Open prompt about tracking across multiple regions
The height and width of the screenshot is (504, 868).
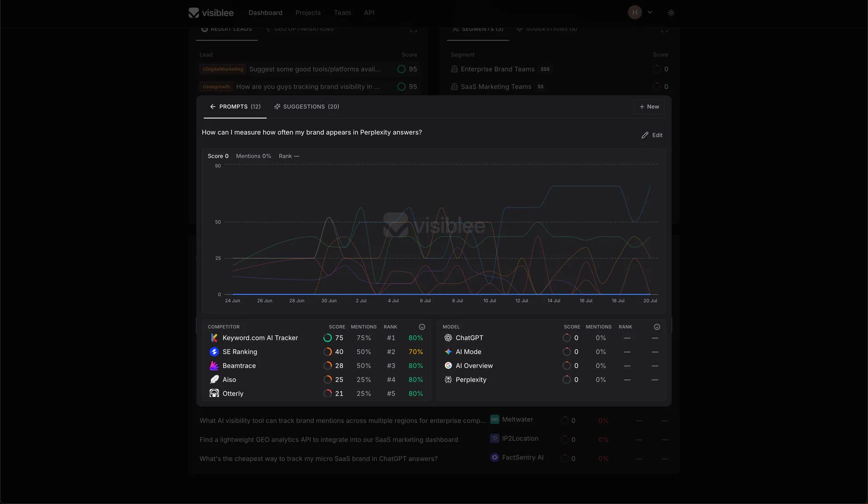(x=343, y=421)
